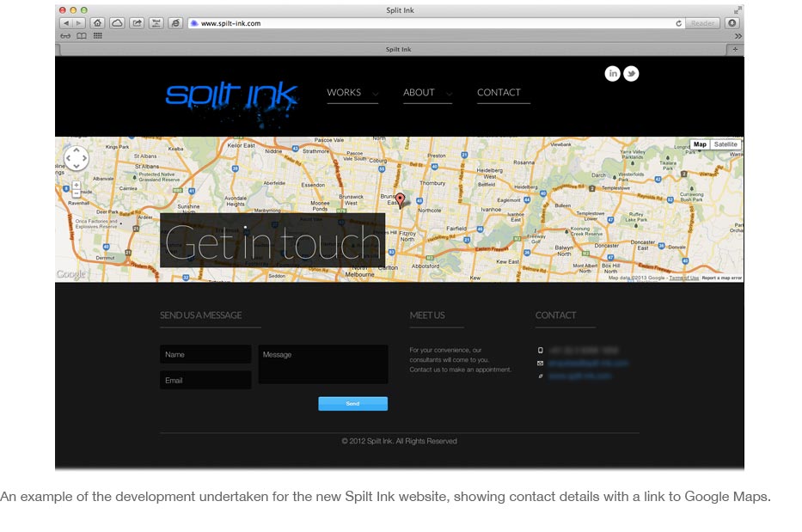Show hidden toolbar items via double chevron

coord(738,36)
